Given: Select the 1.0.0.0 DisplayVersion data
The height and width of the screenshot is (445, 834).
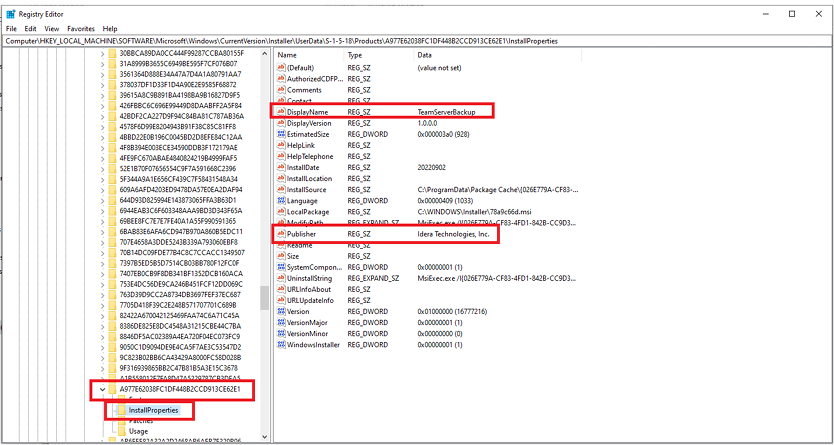Looking at the screenshot, I should click(427, 123).
